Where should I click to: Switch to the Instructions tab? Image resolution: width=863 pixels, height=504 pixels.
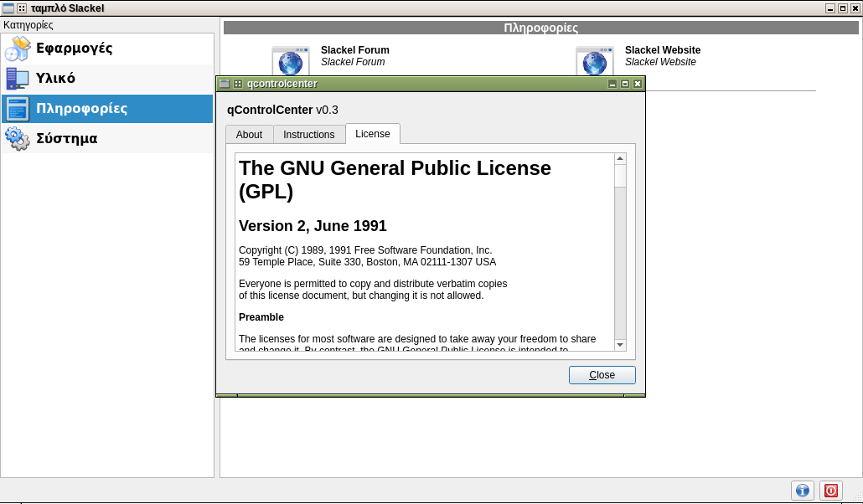tap(309, 134)
